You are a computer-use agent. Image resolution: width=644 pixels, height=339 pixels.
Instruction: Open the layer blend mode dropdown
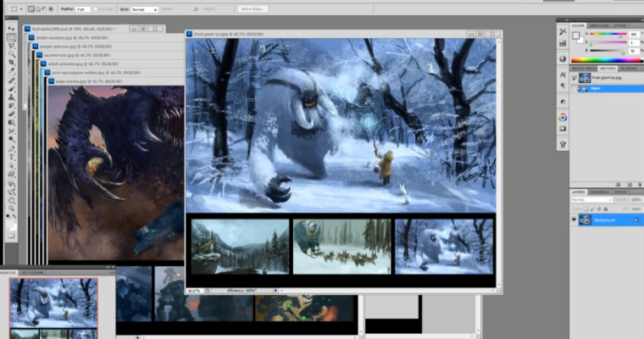tap(591, 199)
